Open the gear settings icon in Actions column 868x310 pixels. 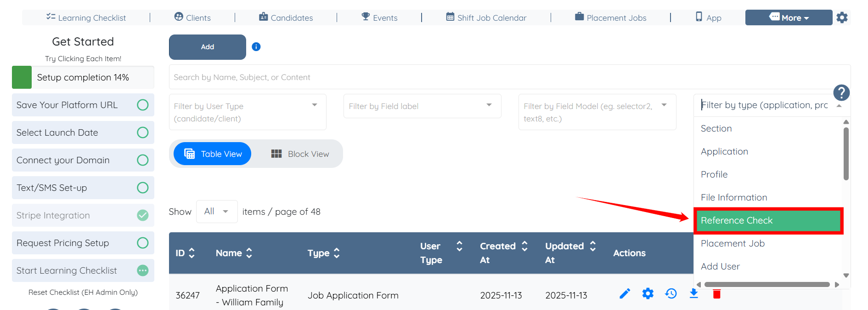pos(648,293)
